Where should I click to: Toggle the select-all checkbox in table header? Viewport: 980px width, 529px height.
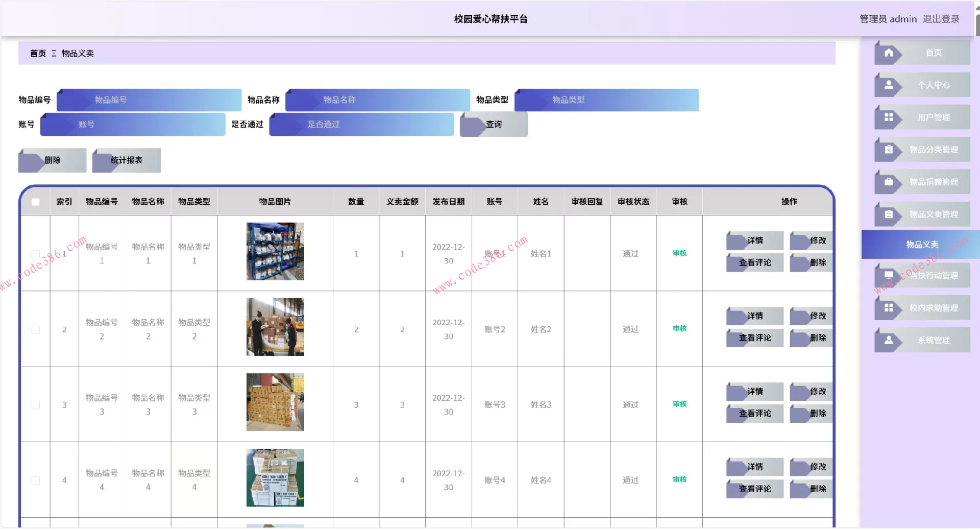click(36, 202)
